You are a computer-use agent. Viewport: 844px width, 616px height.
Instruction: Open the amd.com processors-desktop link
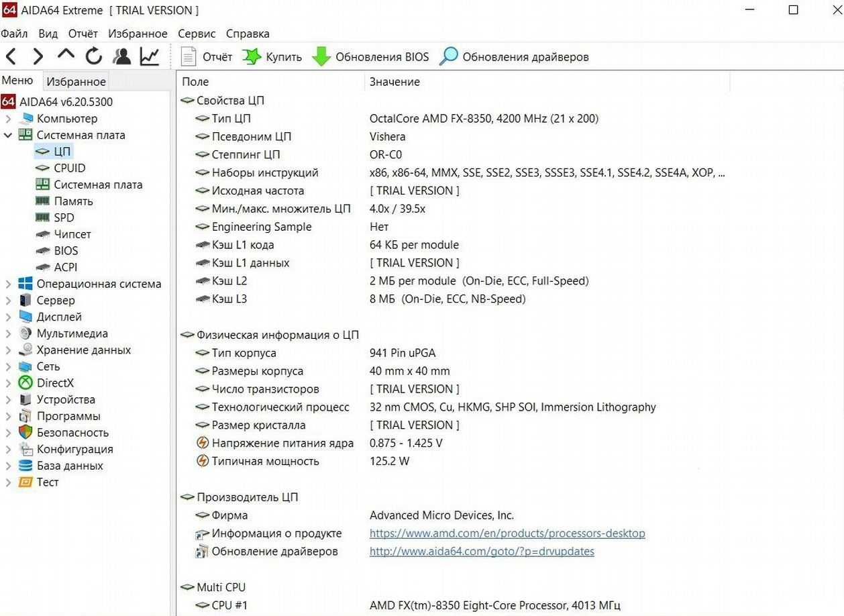[x=507, y=533]
